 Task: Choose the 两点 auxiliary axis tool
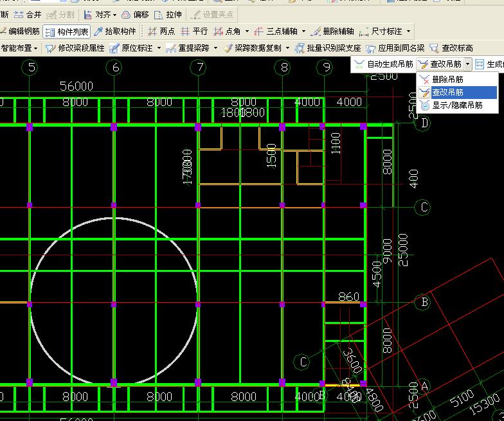pos(161,31)
